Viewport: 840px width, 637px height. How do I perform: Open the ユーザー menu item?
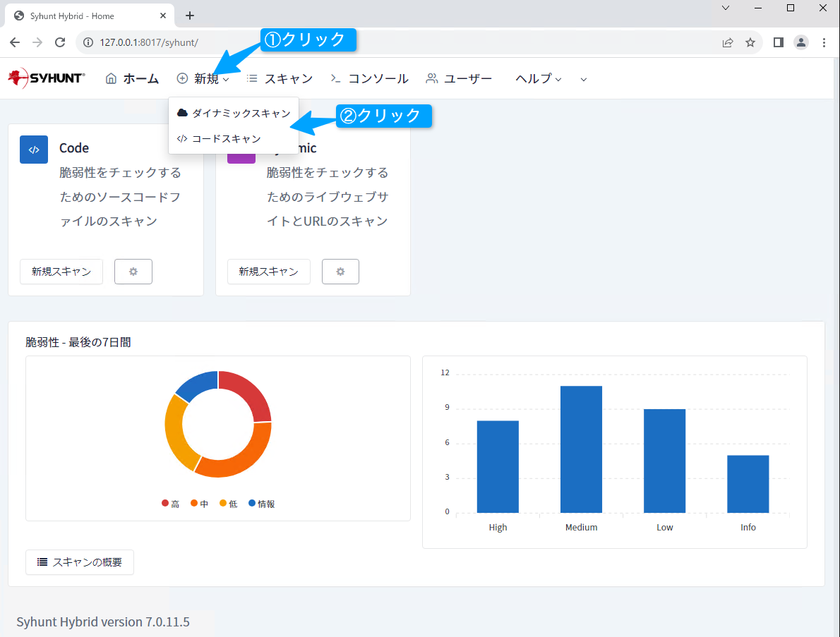point(459,79)
